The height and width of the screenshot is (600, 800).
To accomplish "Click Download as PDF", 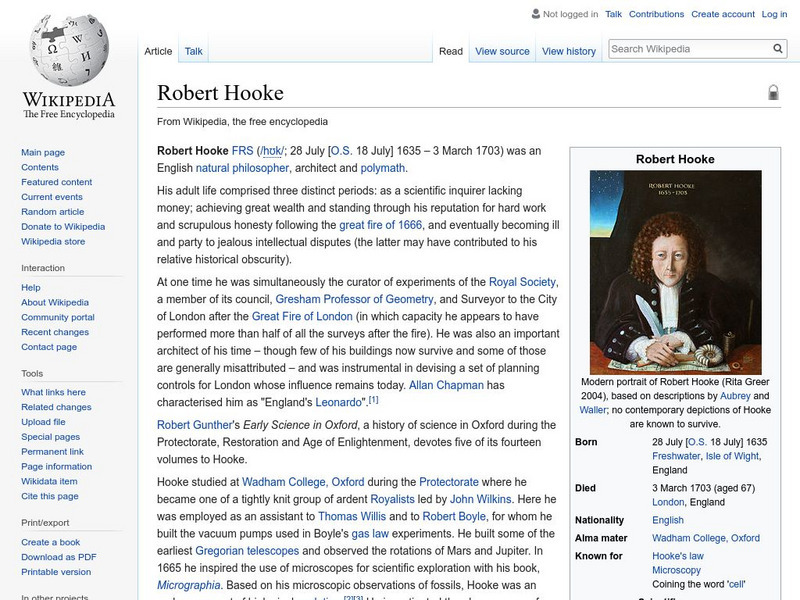I will 59,557.
